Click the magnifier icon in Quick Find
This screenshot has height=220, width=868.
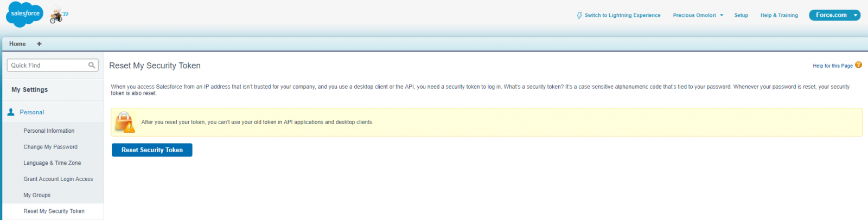[x=92, y=66]
